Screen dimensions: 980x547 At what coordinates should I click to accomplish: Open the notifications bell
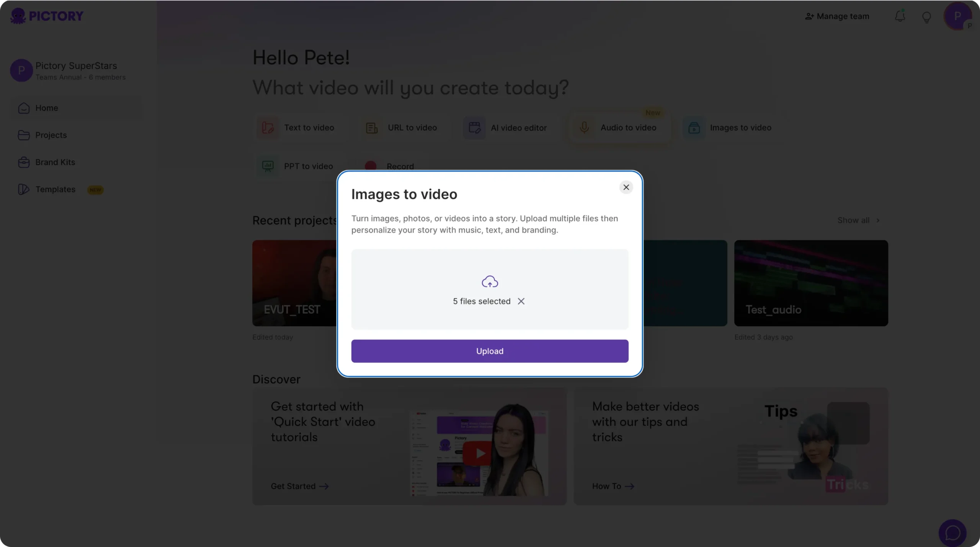point(900,16)
